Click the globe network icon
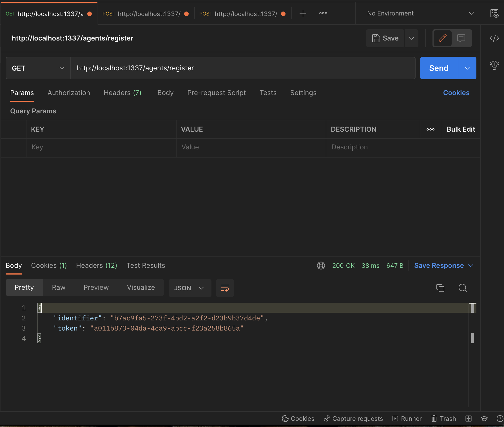This screenshot has height=427, width=504. coord(321,266)
